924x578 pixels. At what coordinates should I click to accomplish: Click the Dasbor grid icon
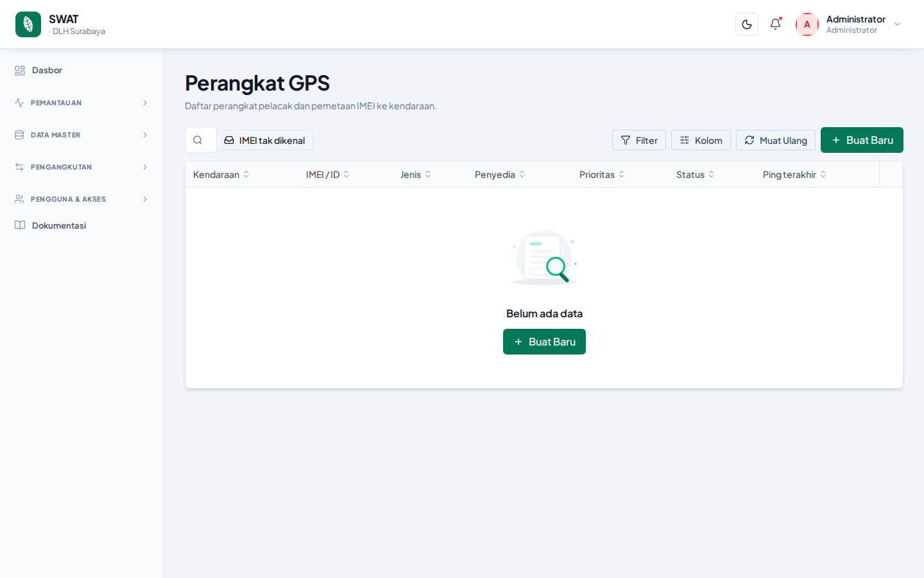point(20,71)
